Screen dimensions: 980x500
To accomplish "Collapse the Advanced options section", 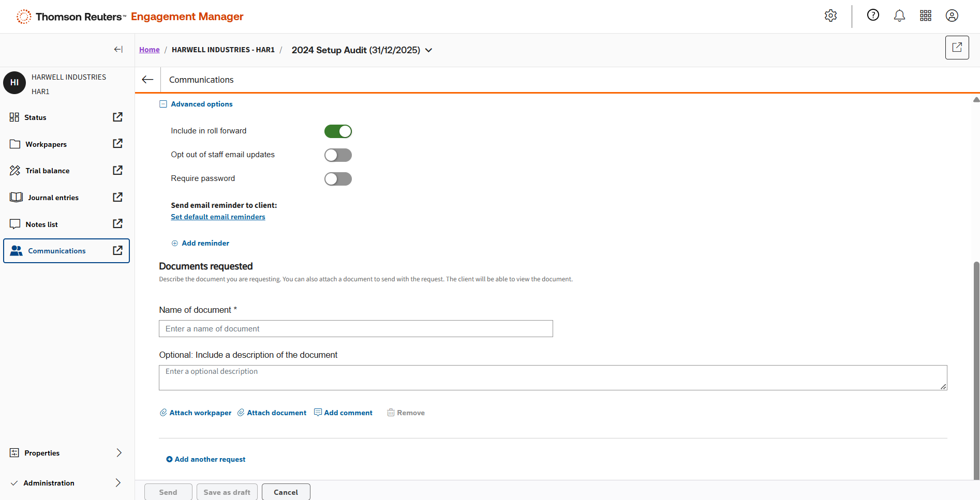I will [x=163, y=104].
